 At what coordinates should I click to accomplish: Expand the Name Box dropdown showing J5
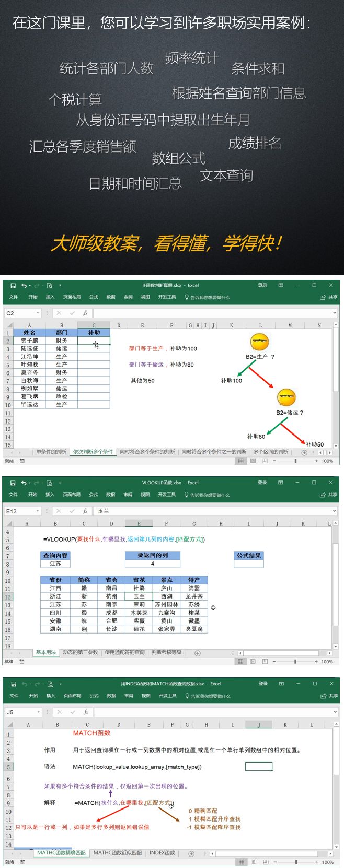click(x=38, y=712)
